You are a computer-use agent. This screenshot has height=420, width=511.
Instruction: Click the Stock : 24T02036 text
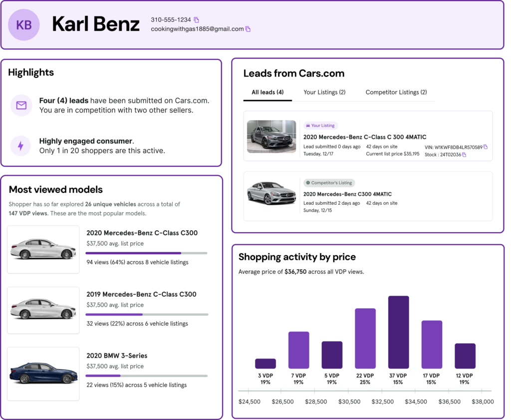pos(443,155)
